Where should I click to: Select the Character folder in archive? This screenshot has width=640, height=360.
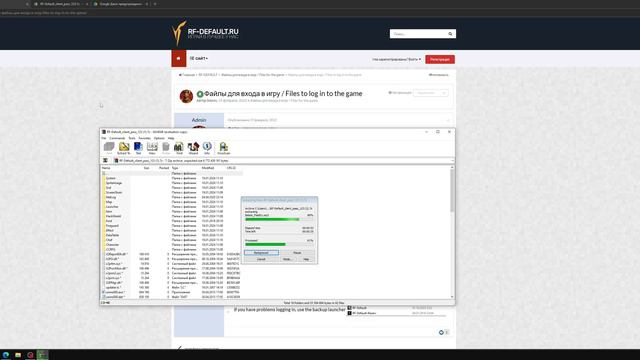point(112,244)
